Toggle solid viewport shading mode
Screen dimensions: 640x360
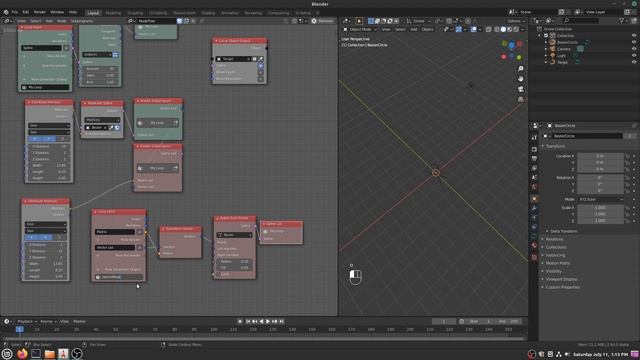tap(503, 29)
